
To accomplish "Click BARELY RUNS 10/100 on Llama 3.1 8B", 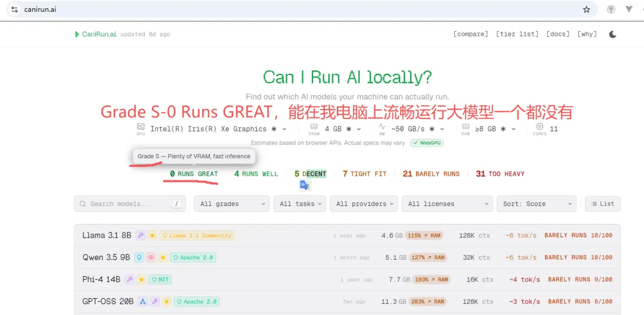I will [578, 235].
